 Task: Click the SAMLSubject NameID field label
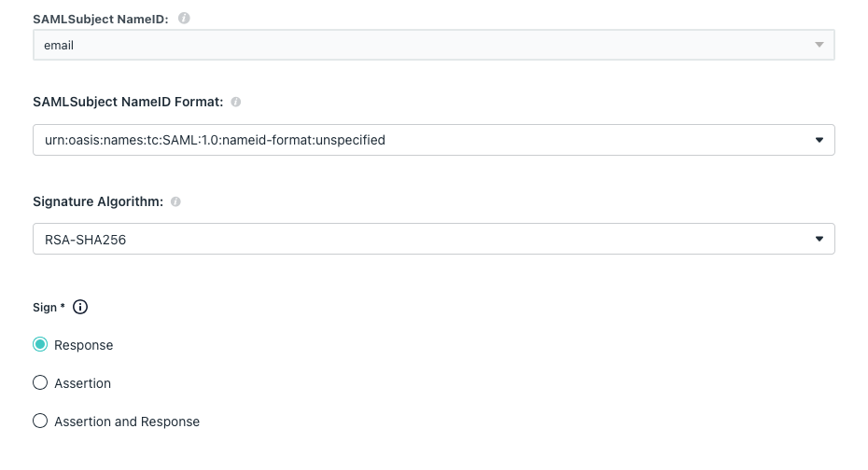tap(101, 19)
